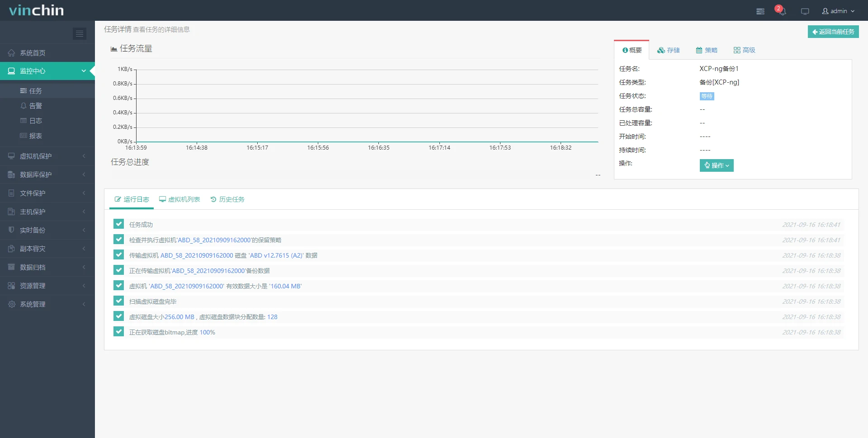
Task: Collapse sidebar using hamburger menu icon
Action: (x=80, y=33)
